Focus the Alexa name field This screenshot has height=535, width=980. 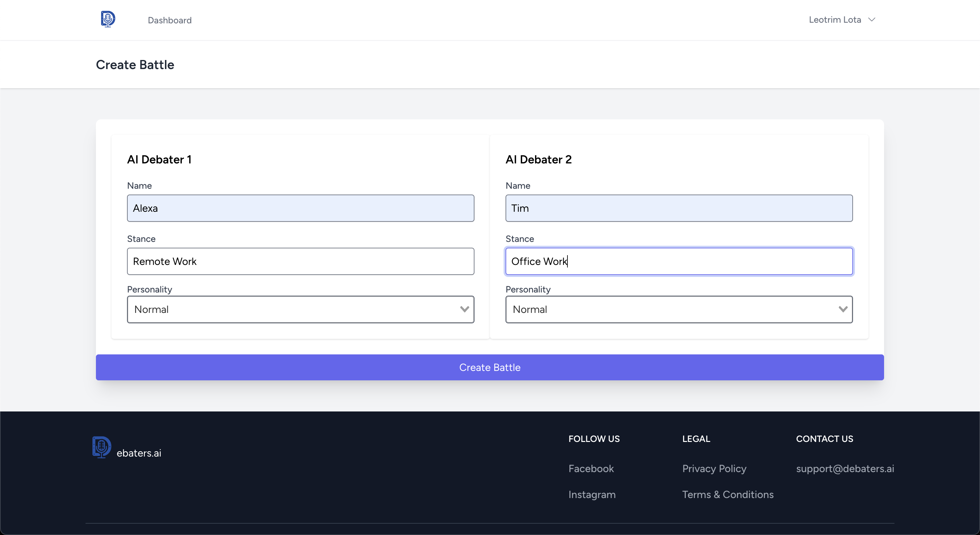coord(300,208)
